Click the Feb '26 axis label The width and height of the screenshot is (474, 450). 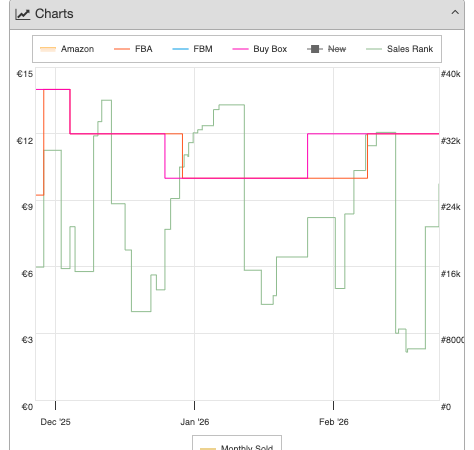point(334,422)
